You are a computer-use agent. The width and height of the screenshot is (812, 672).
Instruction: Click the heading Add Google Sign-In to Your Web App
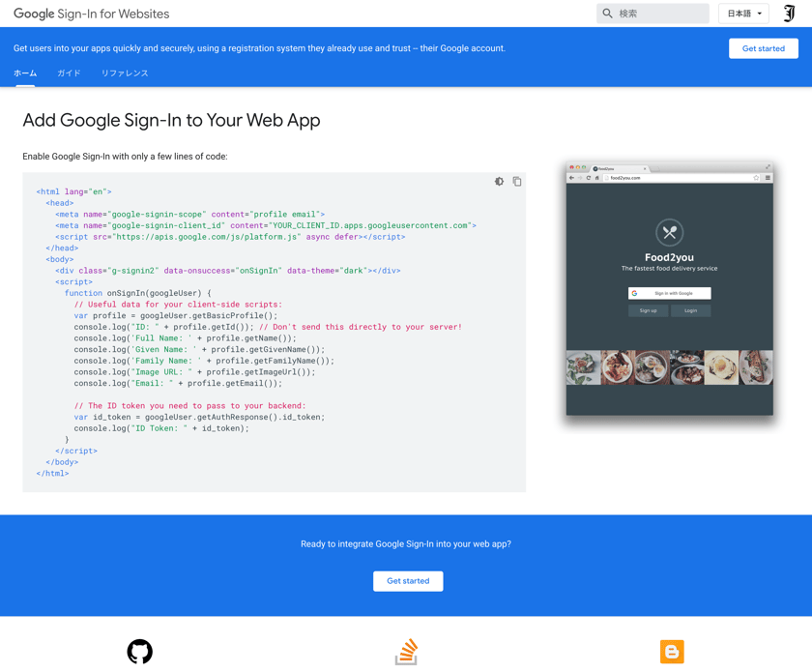(x=171, y=120)
